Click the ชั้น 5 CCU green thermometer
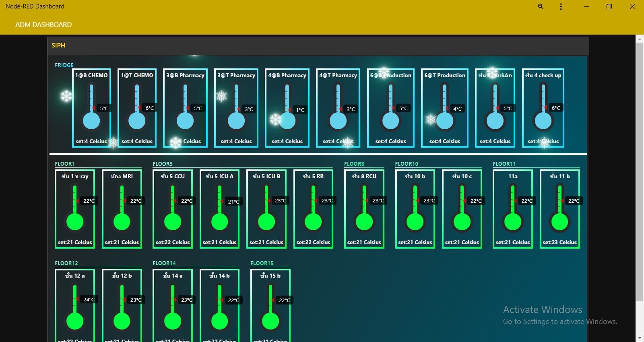The height and width of the screenshot is (342, 644). tap(173, 208)
